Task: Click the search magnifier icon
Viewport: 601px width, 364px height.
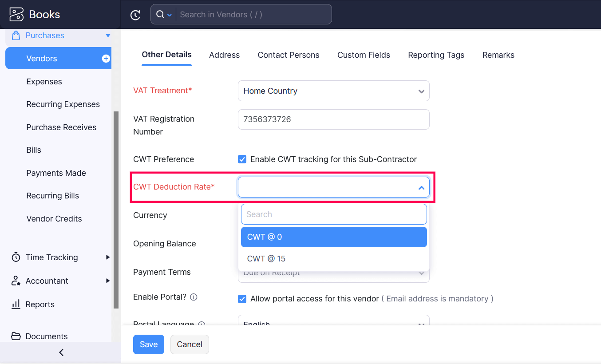Action: tap(160, 15)
